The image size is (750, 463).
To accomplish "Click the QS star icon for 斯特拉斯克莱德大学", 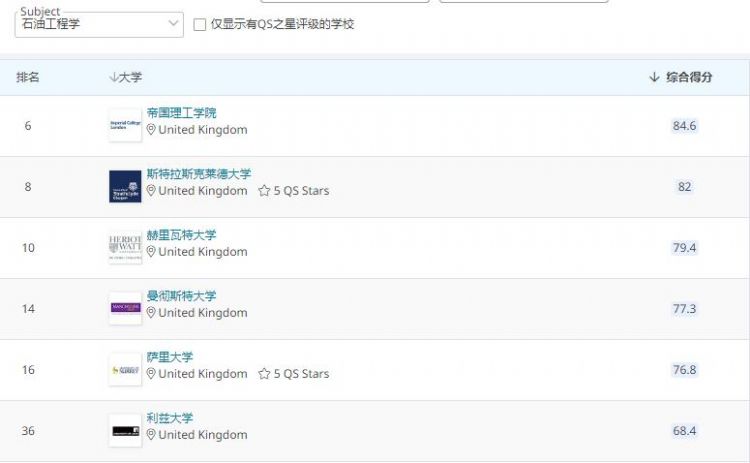I will tap(264, 191).
